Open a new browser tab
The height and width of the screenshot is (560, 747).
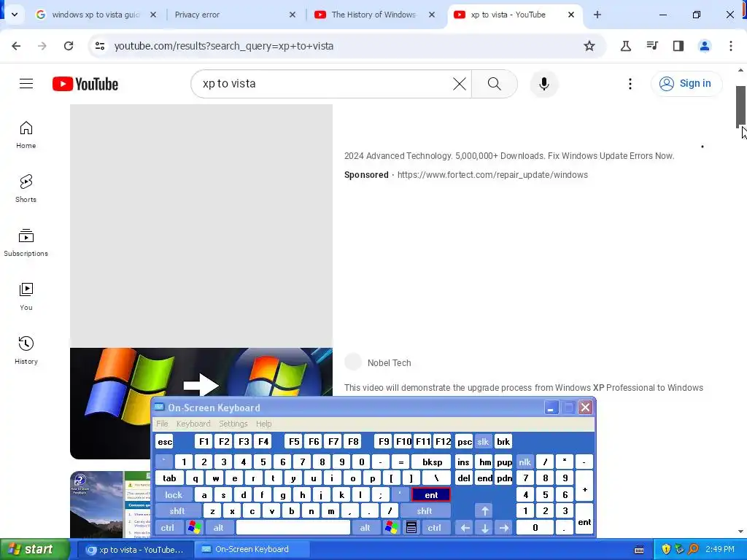(597, 15)
